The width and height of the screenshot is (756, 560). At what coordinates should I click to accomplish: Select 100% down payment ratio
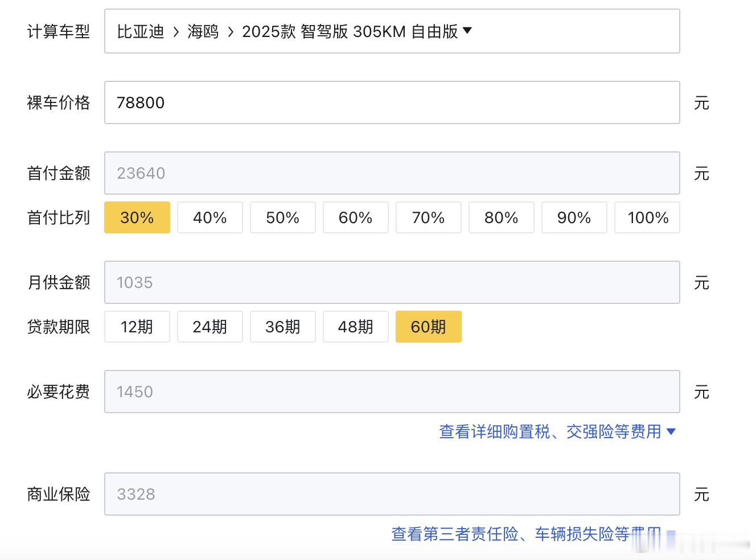(x=647, y=217)
